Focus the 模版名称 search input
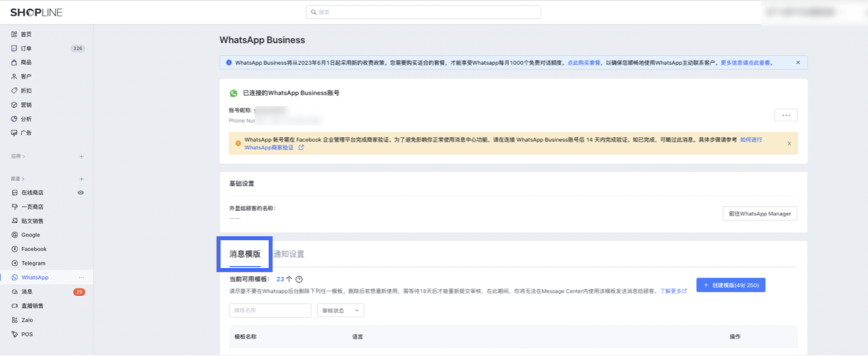Viewport: 868px width, 356px height. tap(270, 310)
